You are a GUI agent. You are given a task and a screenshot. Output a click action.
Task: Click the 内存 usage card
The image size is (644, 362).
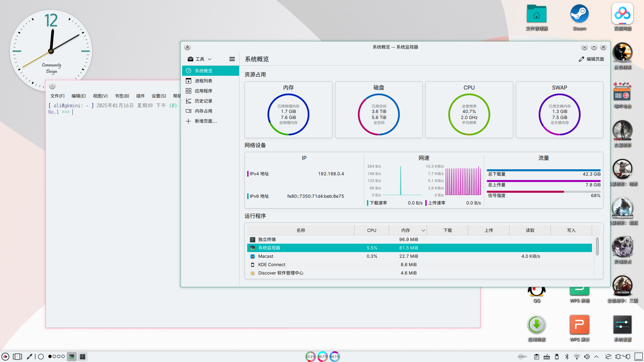288,110
